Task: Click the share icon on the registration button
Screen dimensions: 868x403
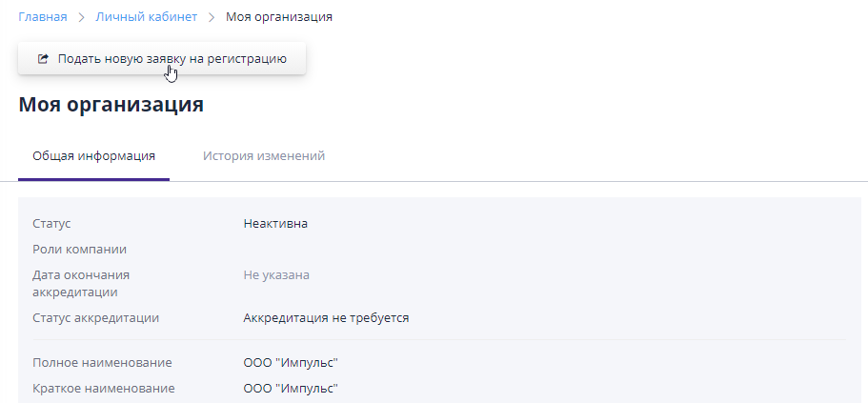Action: (43, 59)
